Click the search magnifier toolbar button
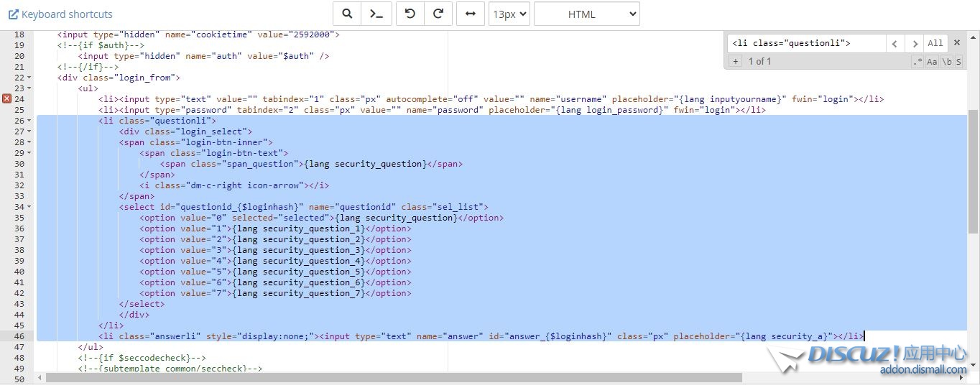The width and height of the screenshot is (980, 388). click(x=347, y=14)
